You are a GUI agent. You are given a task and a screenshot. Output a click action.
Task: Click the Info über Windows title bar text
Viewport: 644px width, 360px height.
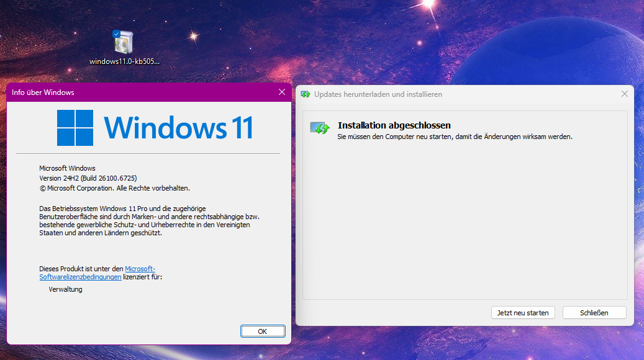pyautogui.click(x=43, y=92)
